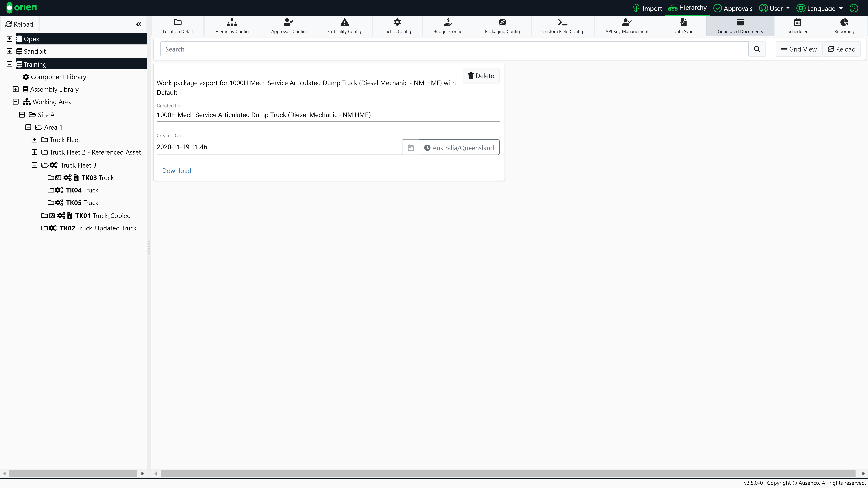
Task: Open the Language dropdown menu
Action: coord(819,8)
